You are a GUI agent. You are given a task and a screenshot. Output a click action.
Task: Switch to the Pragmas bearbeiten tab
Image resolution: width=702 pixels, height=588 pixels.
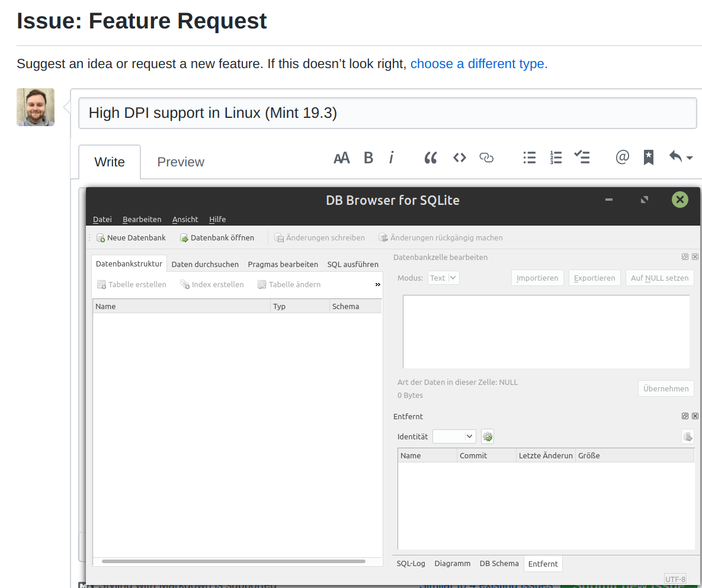[283, 265]
